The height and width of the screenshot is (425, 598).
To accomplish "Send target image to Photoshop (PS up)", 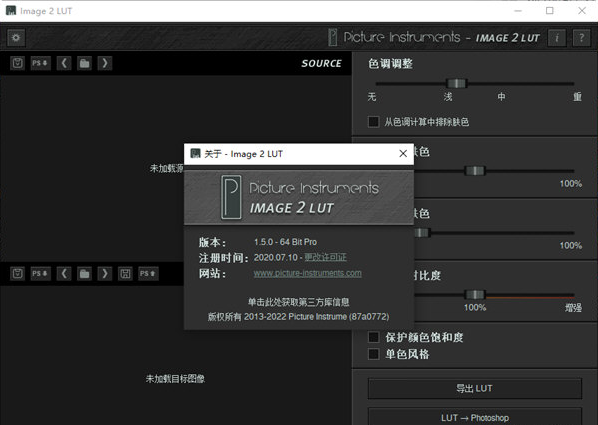I will point(148,274).
